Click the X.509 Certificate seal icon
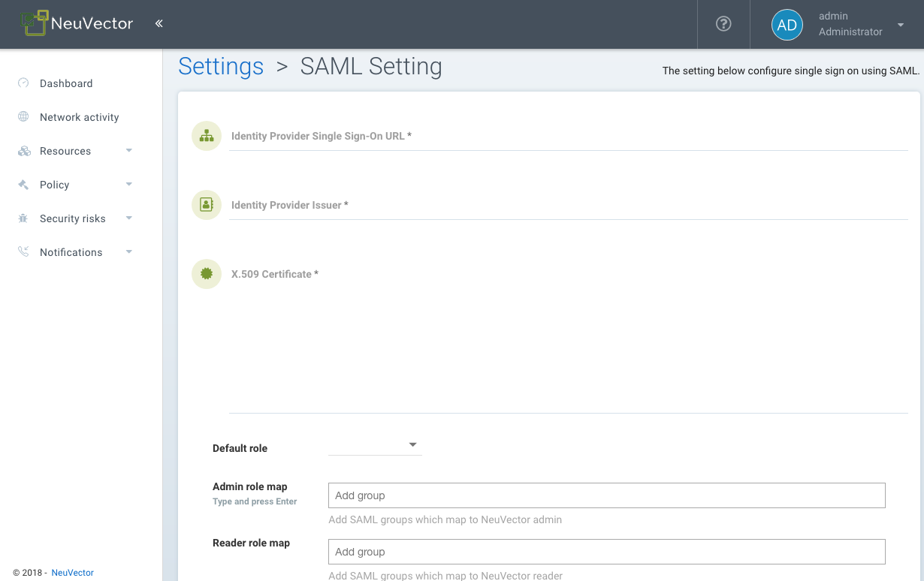The image size is (924, 581). click(x=207, y=274)
